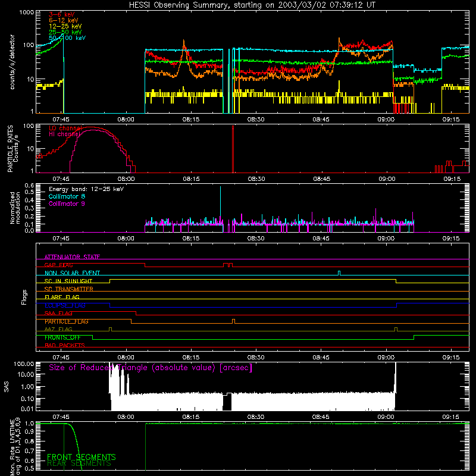476x476 pixels.
Task: Click the HESSI Observing Summary title text
Action: (252, 5)
